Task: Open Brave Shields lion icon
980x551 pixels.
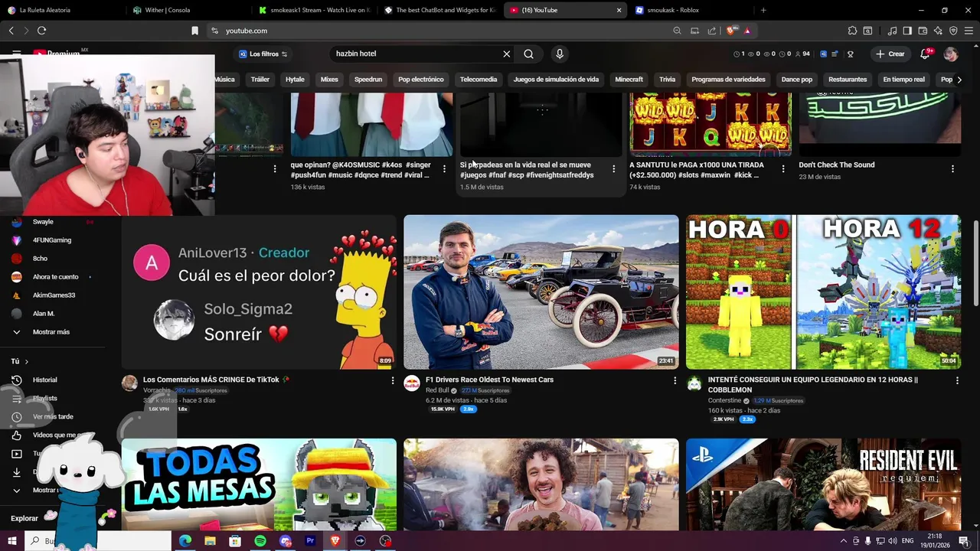Action: 732,31
